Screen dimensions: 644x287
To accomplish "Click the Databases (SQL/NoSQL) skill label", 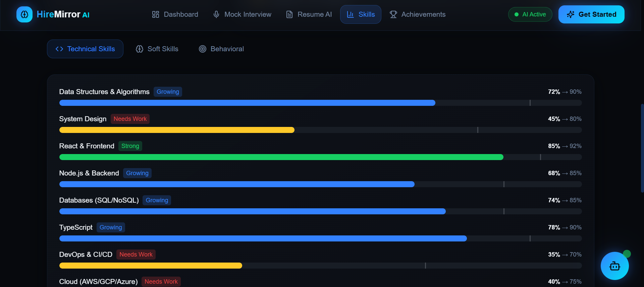I will (x=99, y=200).
